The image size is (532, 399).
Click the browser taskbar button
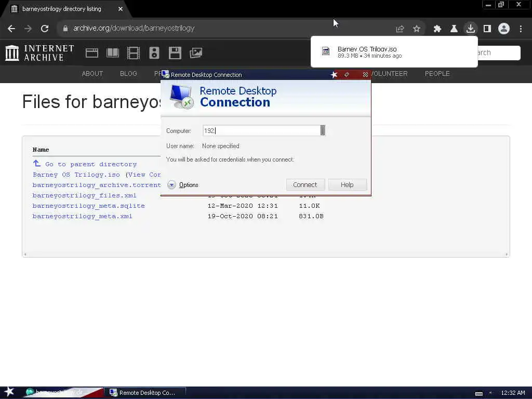point(63,393)
